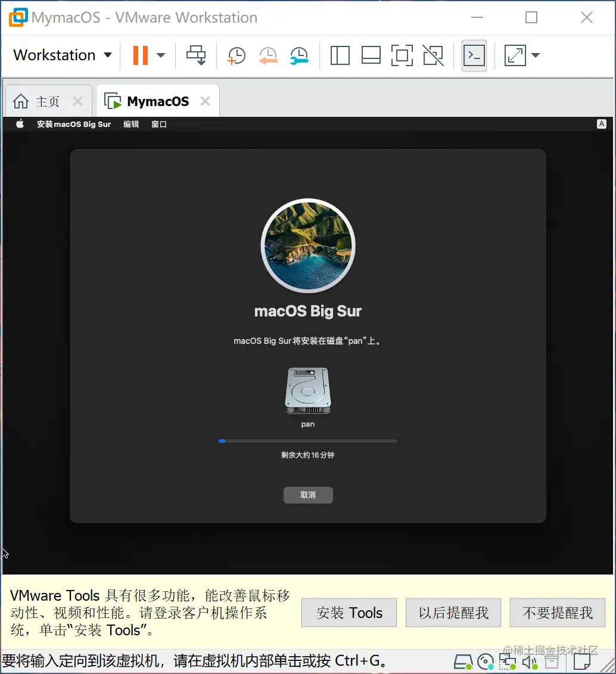616x674 pixels.
Task: Open the 编辑 menu
Action: tap(131, 124)
